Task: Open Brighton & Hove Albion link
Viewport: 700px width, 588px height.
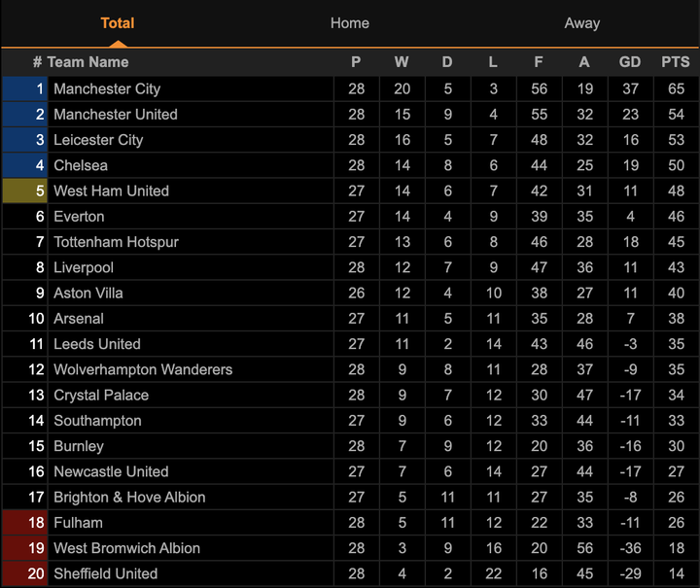Action: pyautogui.click(x=129, y=498)
